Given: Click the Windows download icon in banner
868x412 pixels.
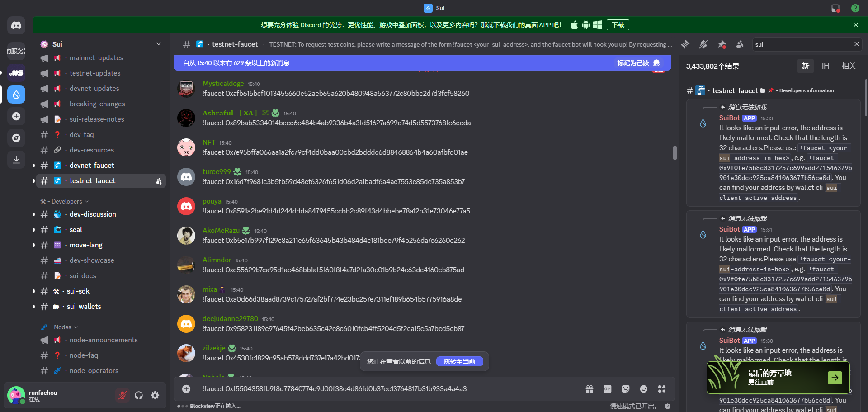Looking at the screenshot, I should point(598,25).
